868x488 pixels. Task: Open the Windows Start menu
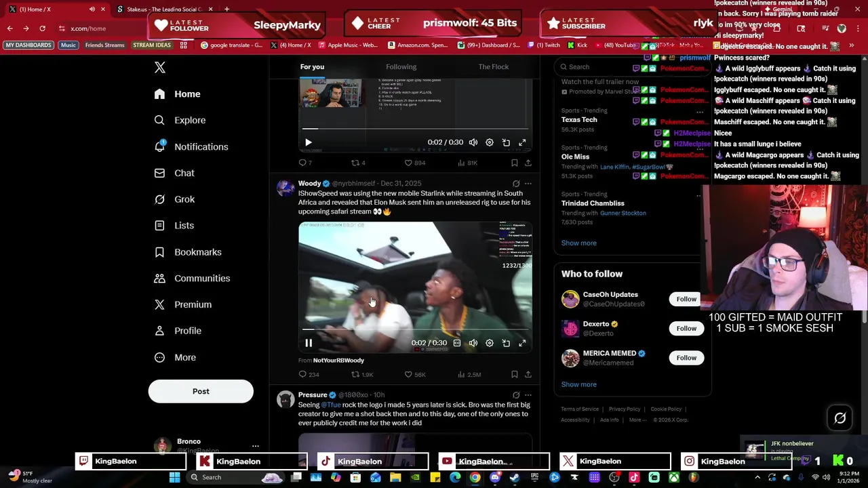[174, 477]
